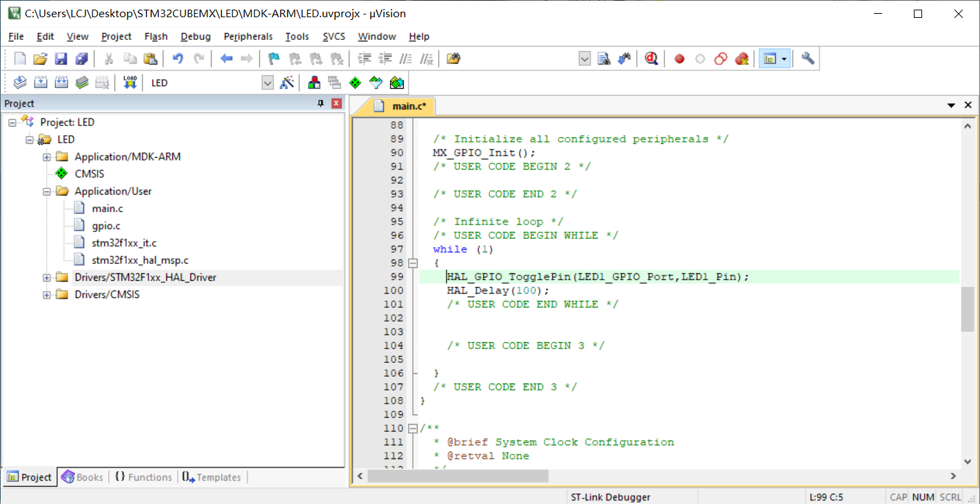Collapse the LED target node

pos(30,140)
